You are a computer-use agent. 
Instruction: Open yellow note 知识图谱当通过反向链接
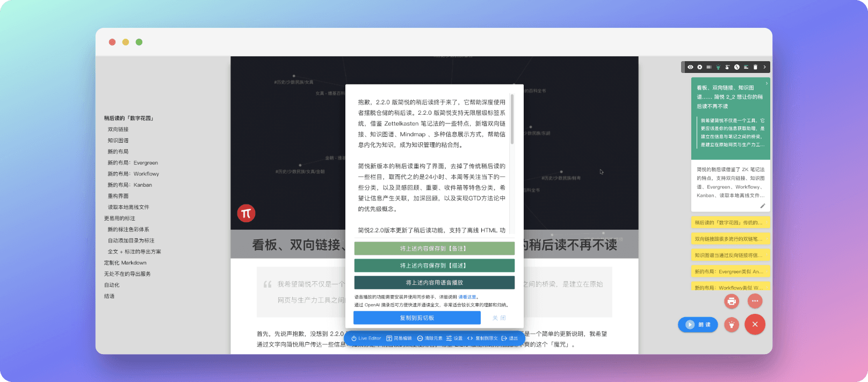pos(730,255)
